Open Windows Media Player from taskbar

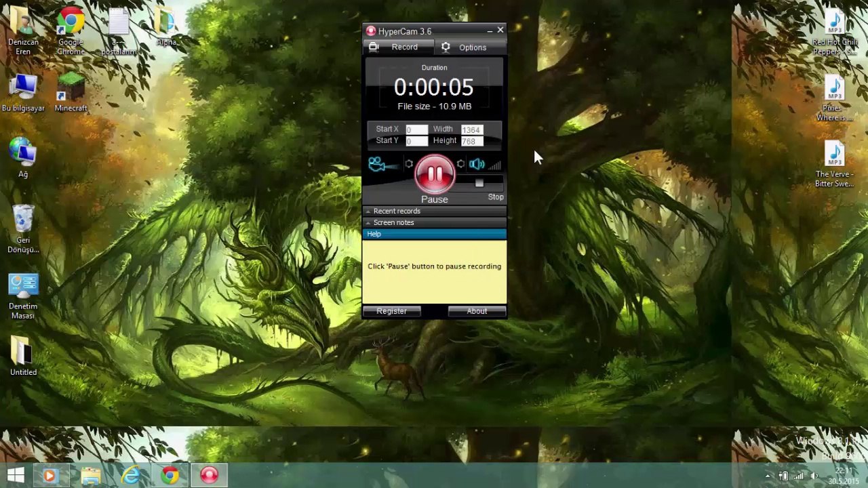point(50,475)
